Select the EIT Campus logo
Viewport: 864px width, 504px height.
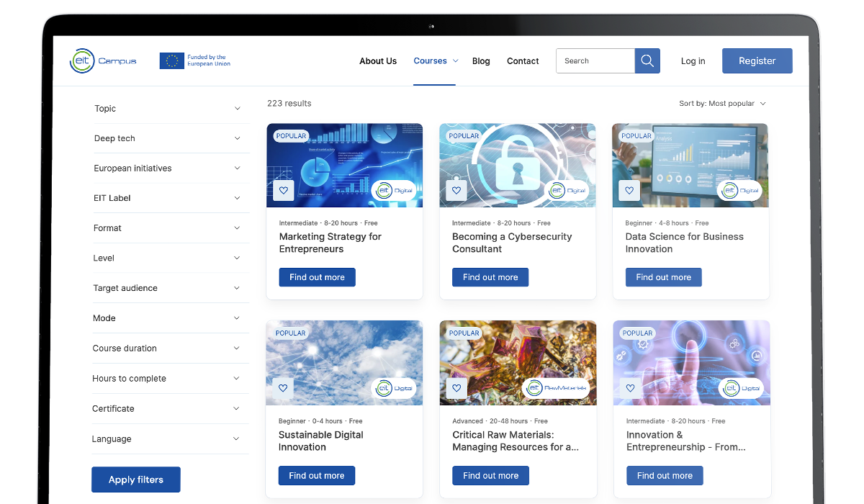coord(103,61)
